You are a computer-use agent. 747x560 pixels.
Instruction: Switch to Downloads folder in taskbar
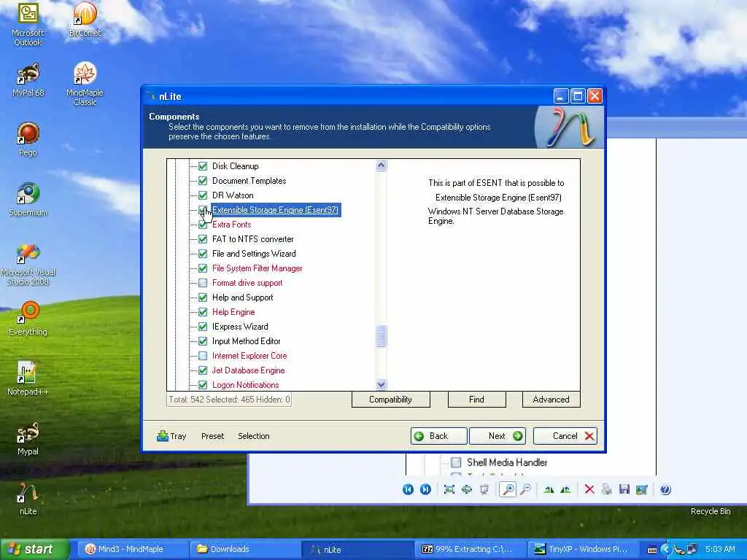[245, 550]
